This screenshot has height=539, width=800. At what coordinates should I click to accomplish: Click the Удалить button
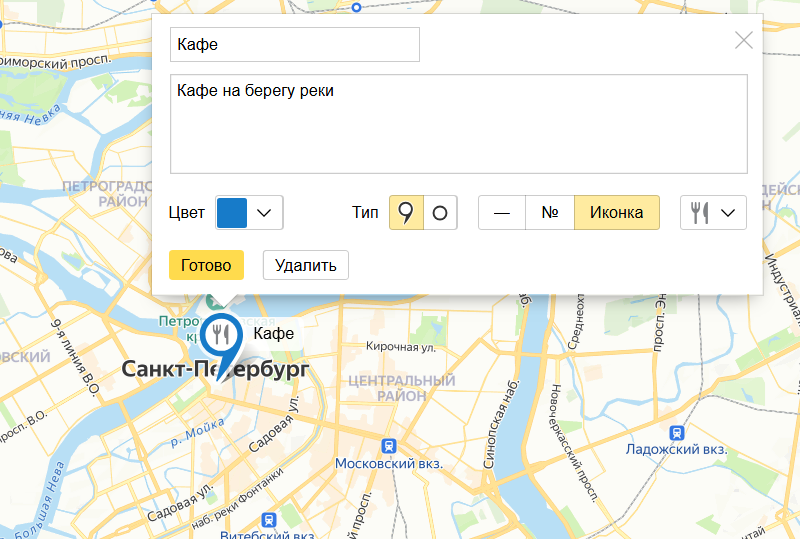(305, 265)
